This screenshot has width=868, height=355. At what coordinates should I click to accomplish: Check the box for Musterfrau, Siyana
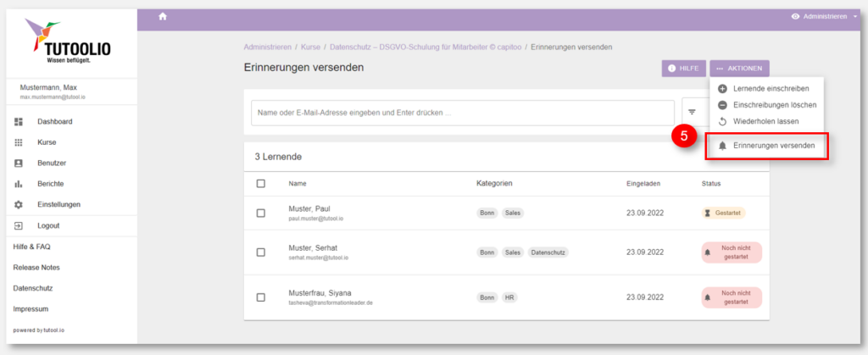tap(261, 297)
